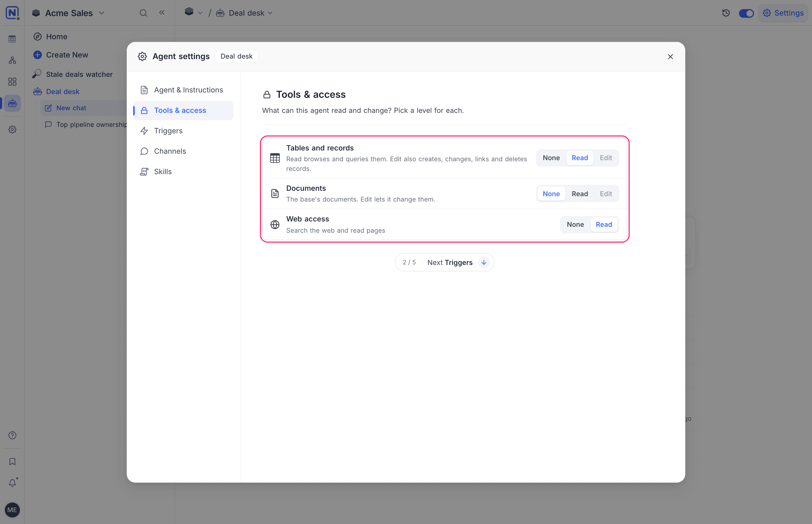This screenshot has width=812, height=524.
Task: Click the Settings button in the top bar
Action: [x=783, y=13]
